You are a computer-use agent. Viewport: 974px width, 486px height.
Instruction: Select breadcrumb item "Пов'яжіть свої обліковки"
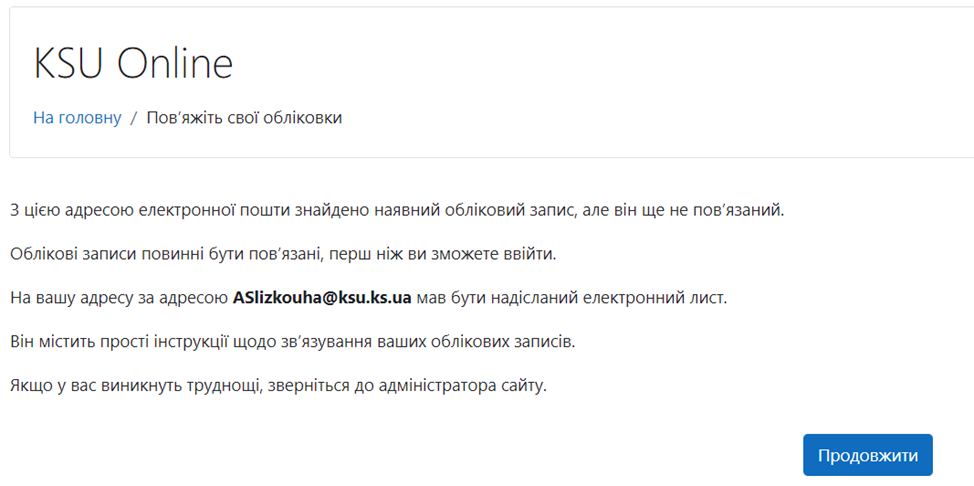(x=244, y=117)
